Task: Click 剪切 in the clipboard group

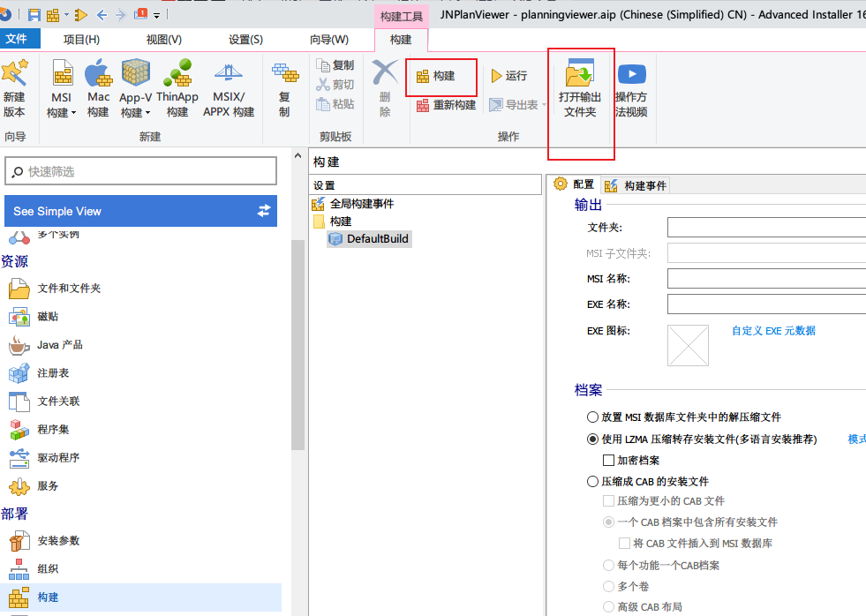Action: click(335, 85)
